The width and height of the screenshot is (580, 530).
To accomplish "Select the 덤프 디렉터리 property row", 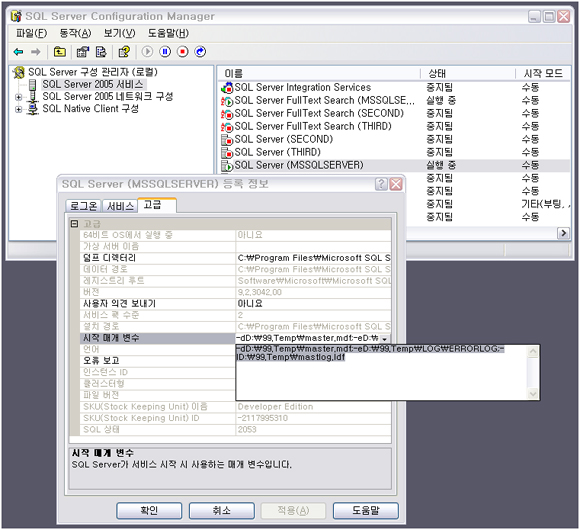I will click(235, 258).
